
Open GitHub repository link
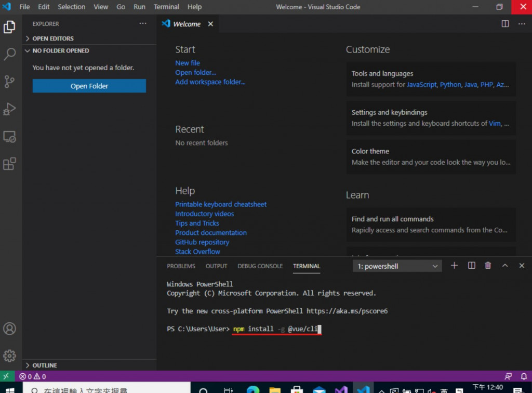coord(202,242)
